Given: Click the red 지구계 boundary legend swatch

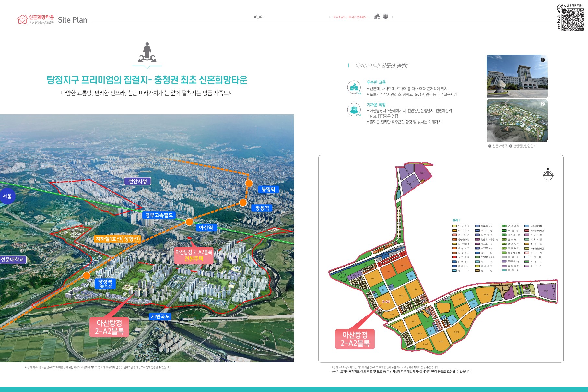Looking at the screenshot, I should click(527, 253).
